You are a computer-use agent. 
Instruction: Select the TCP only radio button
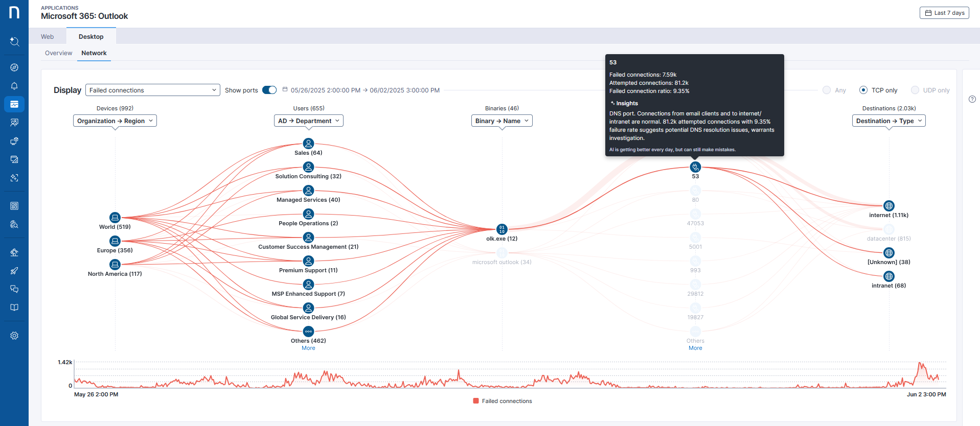point(863,90)
